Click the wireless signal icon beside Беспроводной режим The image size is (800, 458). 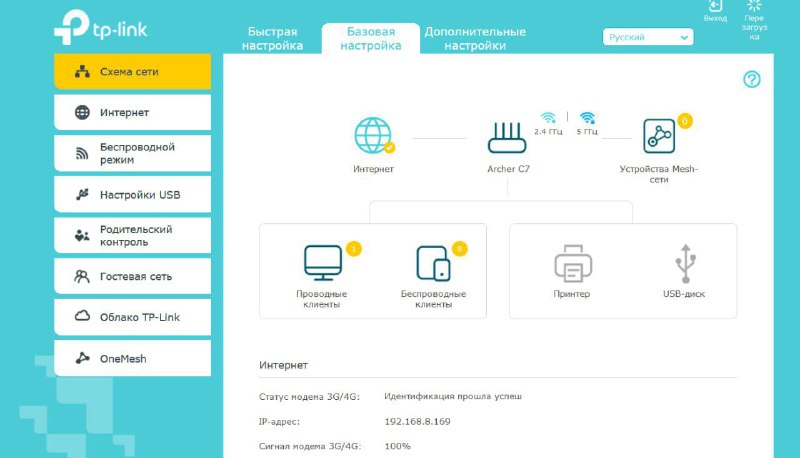pyautogui.click(x=82, y=153)
